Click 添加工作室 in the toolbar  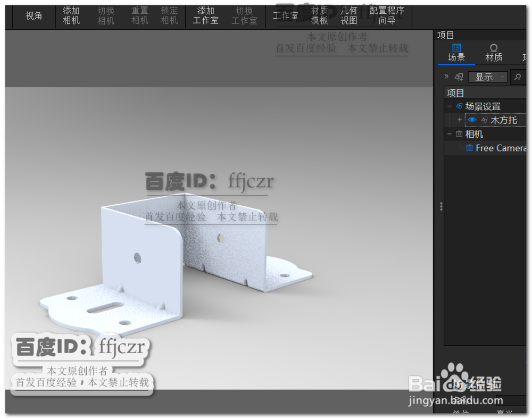205,15
